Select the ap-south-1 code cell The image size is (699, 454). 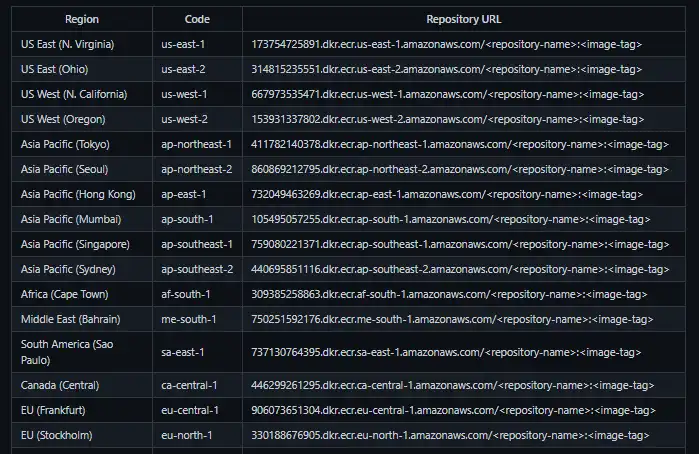[197, 219]
